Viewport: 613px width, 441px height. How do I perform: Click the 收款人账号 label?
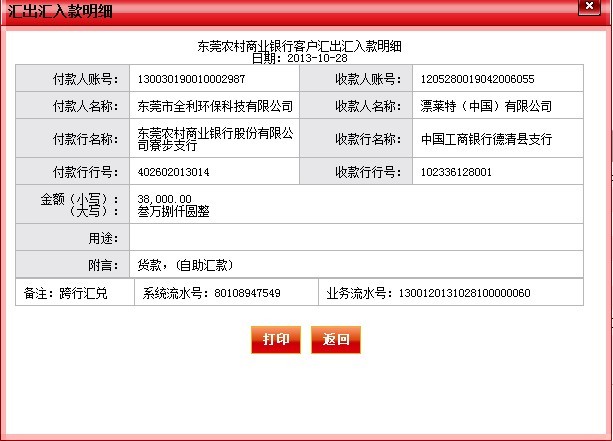pos(368,79)
